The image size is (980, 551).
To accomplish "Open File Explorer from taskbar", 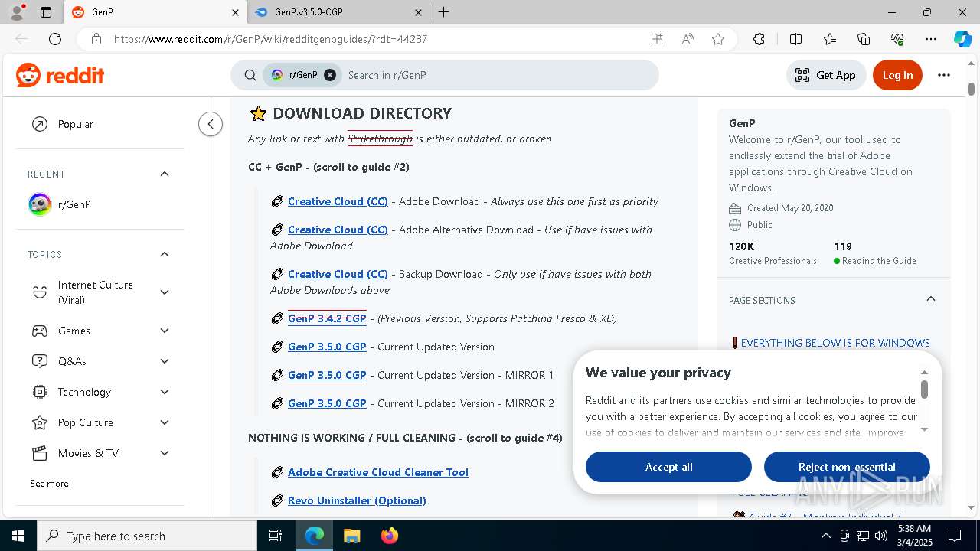I will tap(351, 536).
